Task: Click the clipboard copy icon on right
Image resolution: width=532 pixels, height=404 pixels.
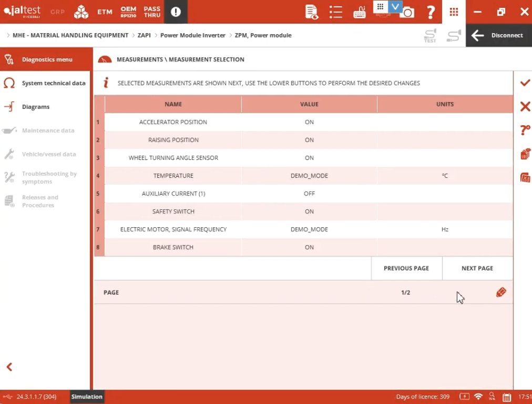Action: point(525,154)
